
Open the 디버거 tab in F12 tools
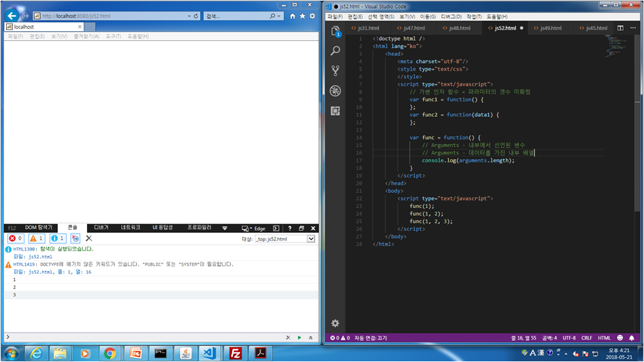[x=101, y=228]
